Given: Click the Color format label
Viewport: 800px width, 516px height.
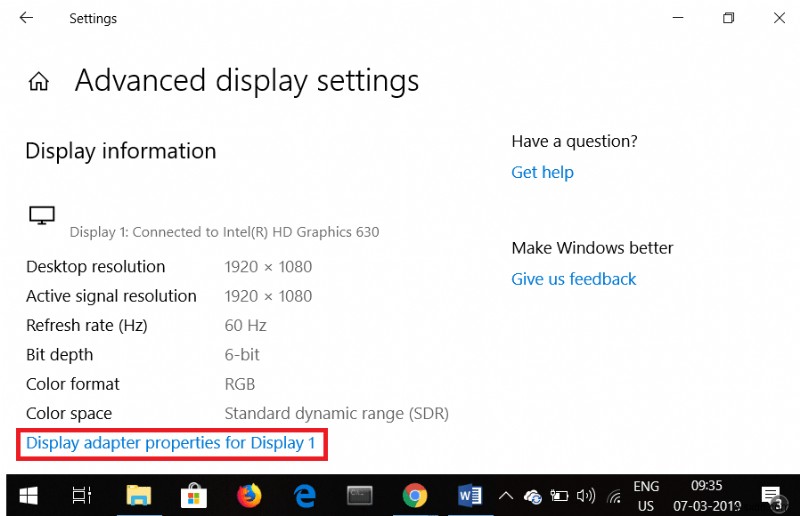Looking at the screenshot, I should [72, 384].
